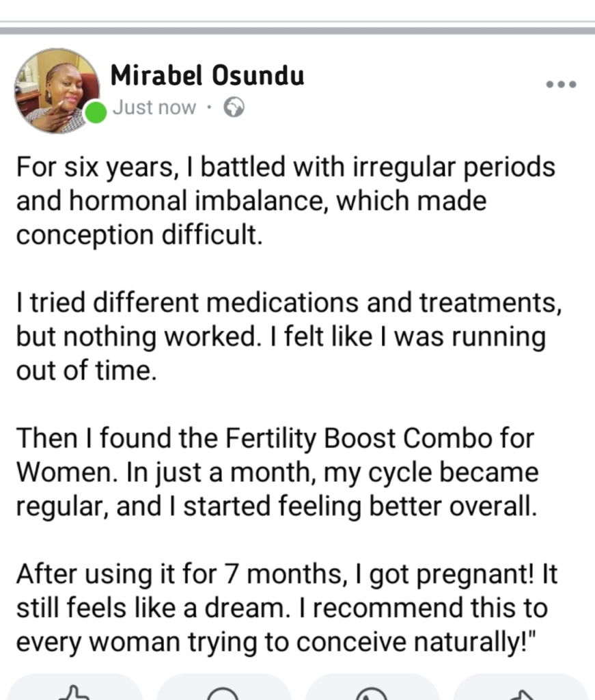Screen dimensions: 595x700
Task: Click the paragraph starting "For six years"
Action: 286,201
